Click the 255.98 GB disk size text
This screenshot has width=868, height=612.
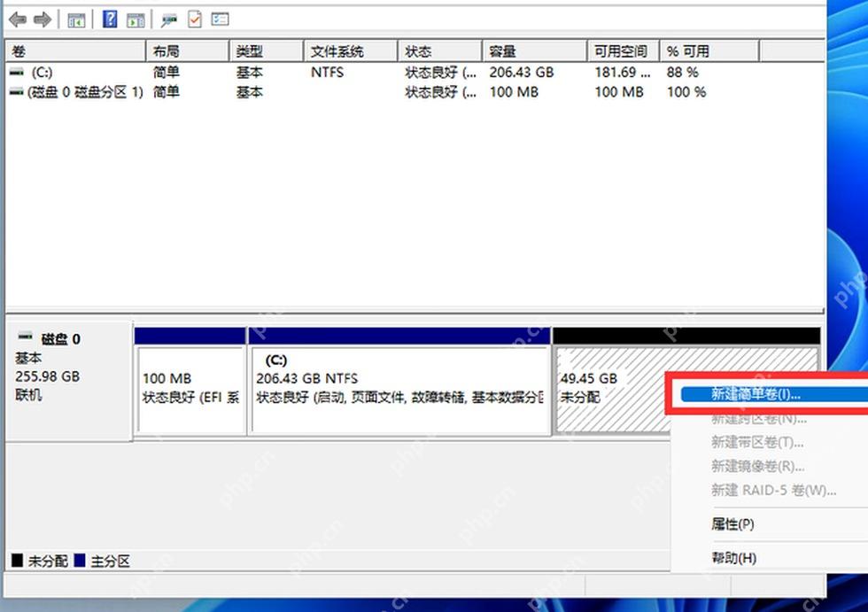coord(48,376)
